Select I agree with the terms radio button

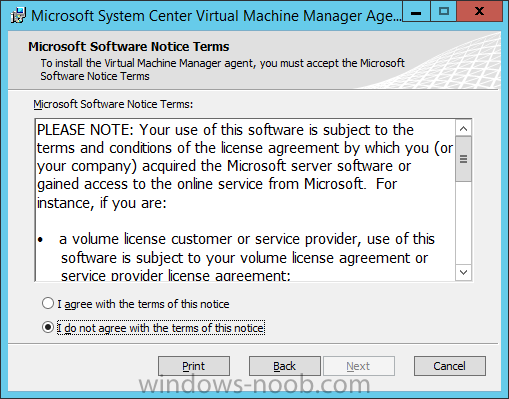[x=48, y=303]
